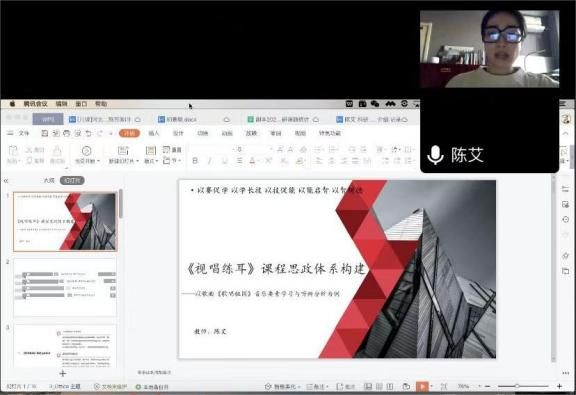This screenshot has width=576, height=395.
Task: Toggle the normal view icon in status bar
Action: point(368,386)
